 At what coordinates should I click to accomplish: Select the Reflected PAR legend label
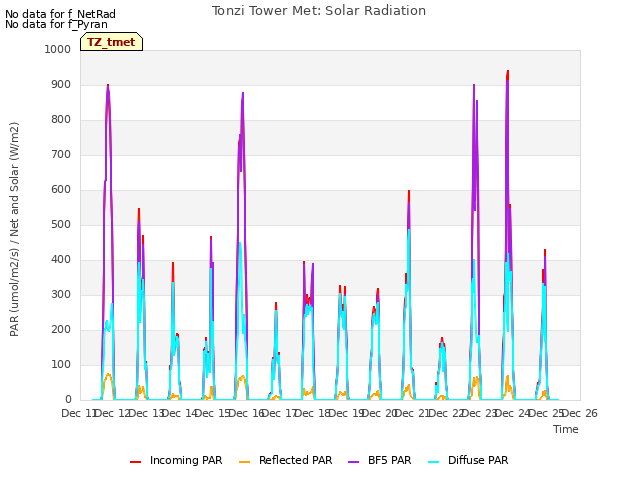tap(296, 460)
